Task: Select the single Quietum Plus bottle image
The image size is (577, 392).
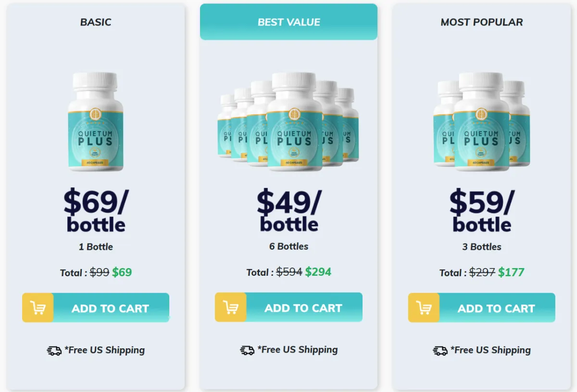Action: coord(96,122)
